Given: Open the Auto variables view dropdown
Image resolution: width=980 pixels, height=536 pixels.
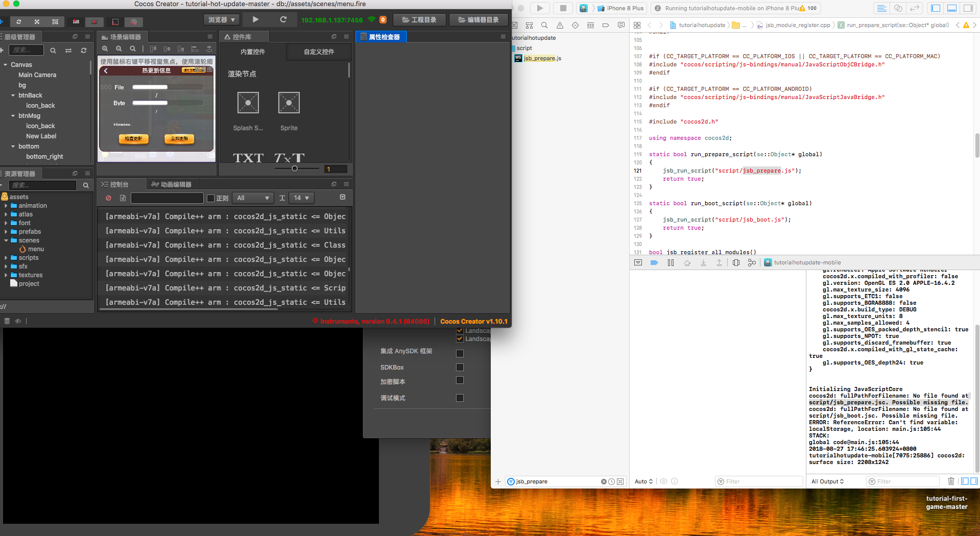Looking at the screenshot, I should 643,481.
